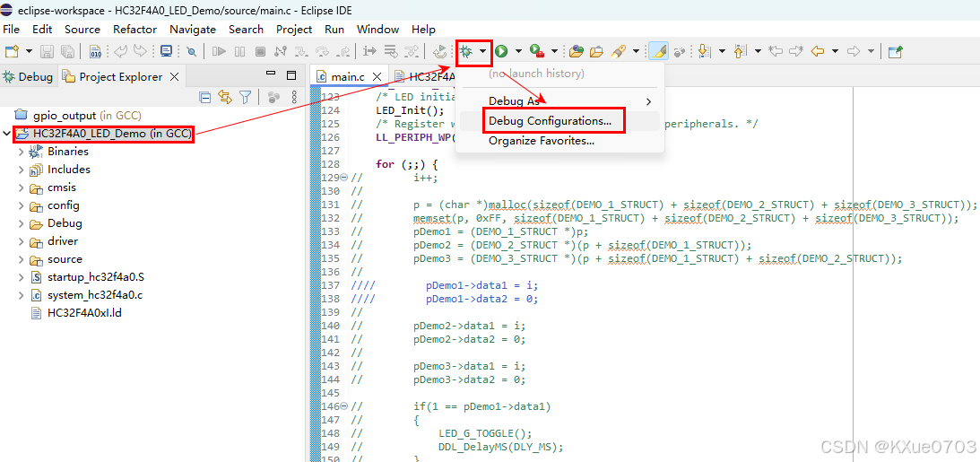Click the green Run icon
Viewport: 980px width, 462px height.
pyautogui.click(x=501, y=51)
